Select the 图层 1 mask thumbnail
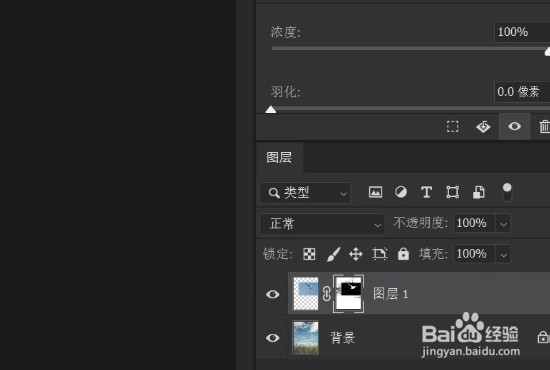Viewport: 550px width, 370px height. [x=348, y=294]
